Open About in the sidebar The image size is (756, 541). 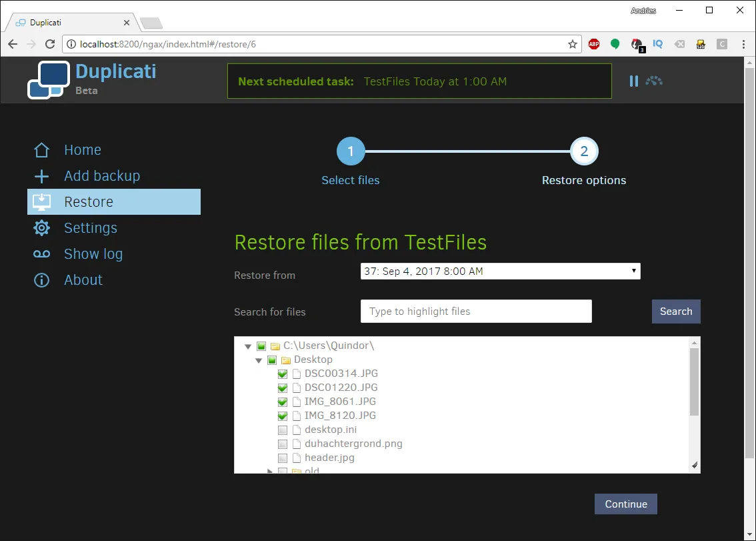pos(83,280)
